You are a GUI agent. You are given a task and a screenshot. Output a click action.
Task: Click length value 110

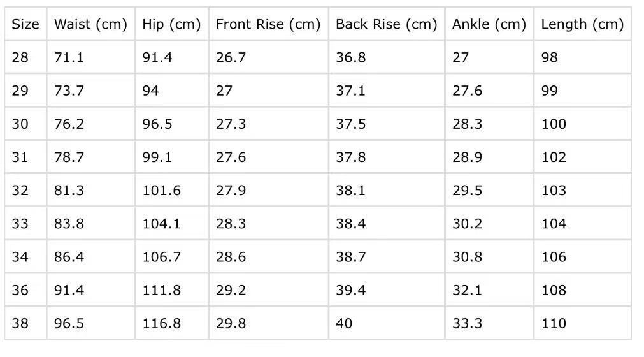click(553, 323)
